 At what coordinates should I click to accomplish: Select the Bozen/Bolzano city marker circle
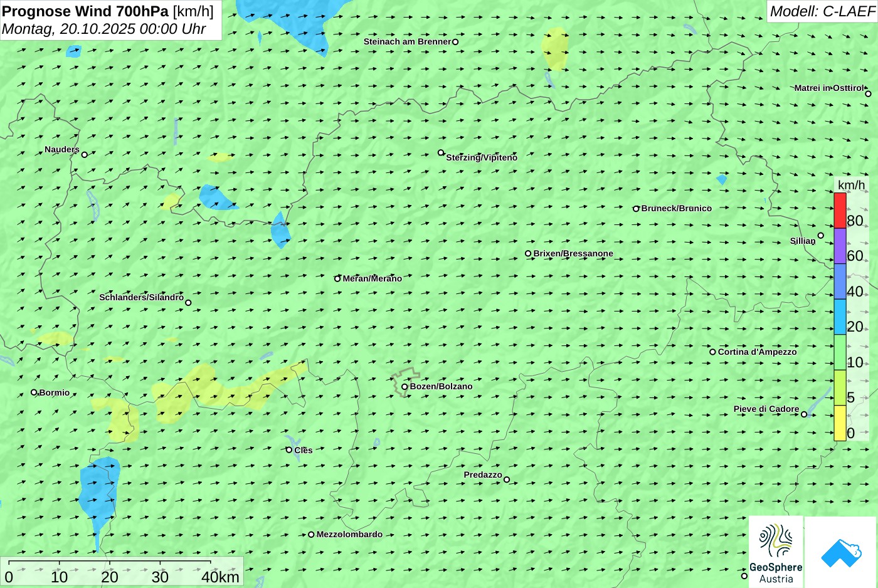pos(405,387)
